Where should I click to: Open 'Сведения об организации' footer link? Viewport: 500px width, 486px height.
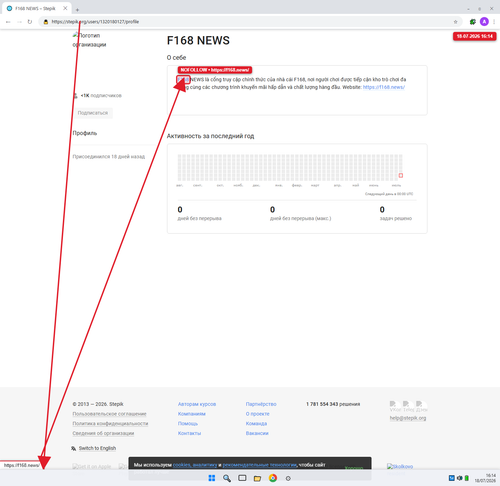103,433
